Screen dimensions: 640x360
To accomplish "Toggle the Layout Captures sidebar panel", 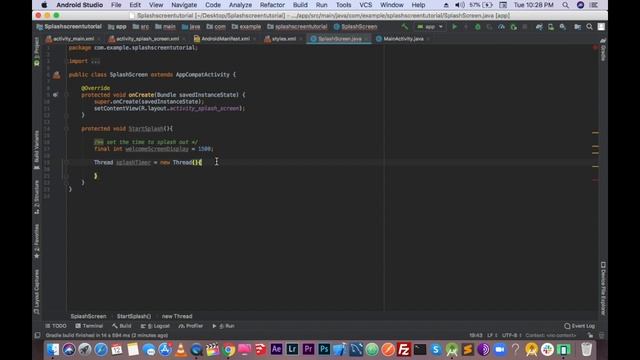I will (x=37, y=291).
